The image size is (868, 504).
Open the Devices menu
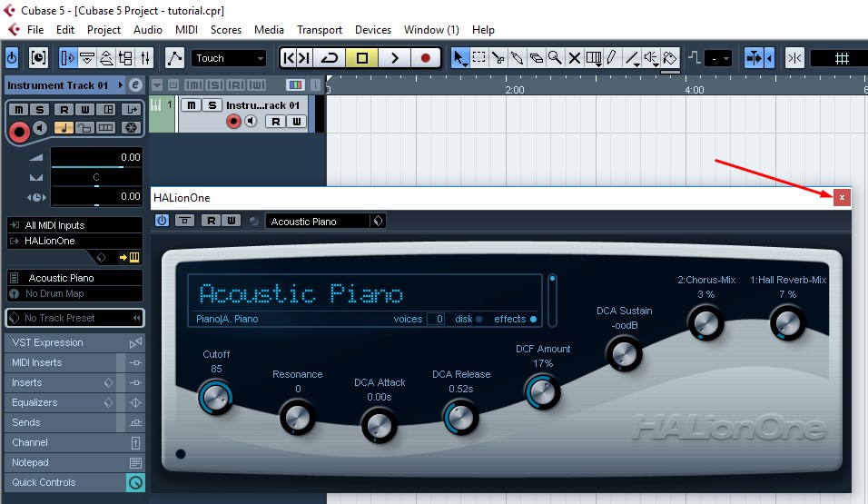[x=373, y=30]
